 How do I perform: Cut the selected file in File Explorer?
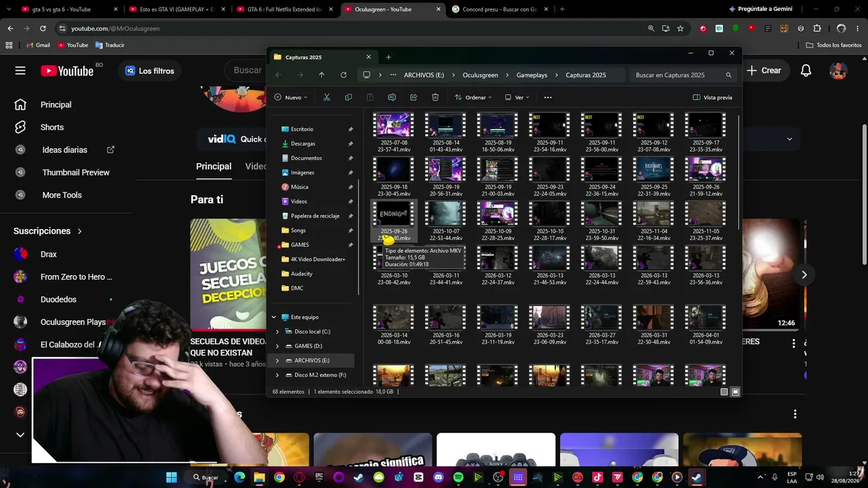(x=326, y=98)
